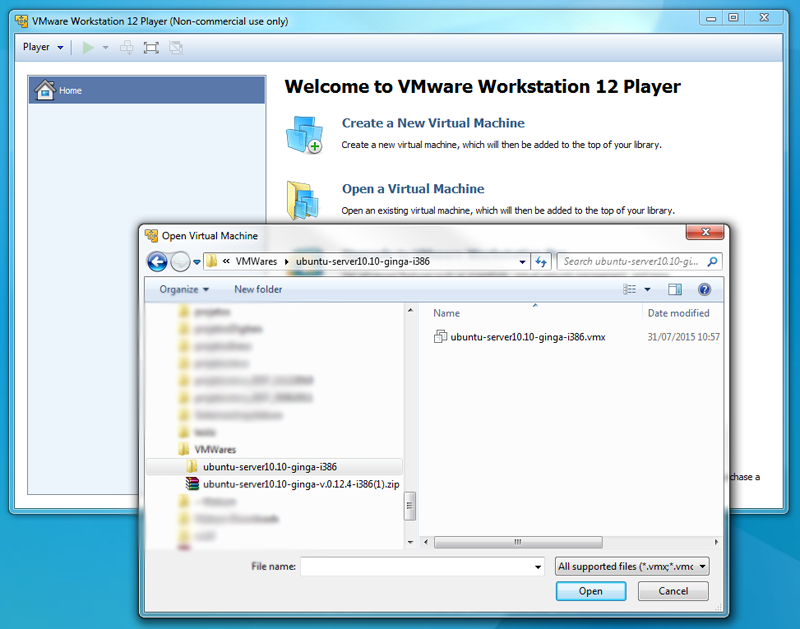Click the search magnifier icon
Image resolution: width=800 pixels, height=629 pixels.
712,262
